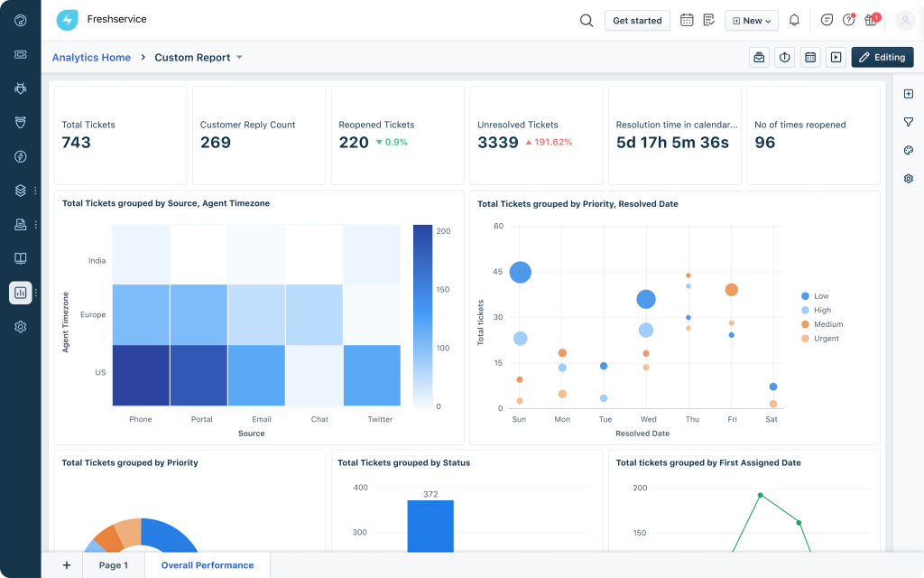Switch to the Page 1 tab
Screen dimensions: 924x578
point(114,564)
